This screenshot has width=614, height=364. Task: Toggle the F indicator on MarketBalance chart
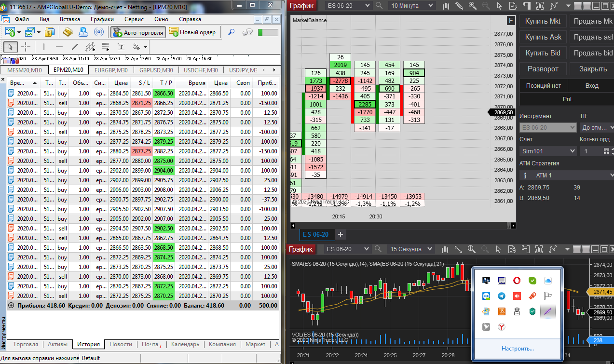point(511,20)
